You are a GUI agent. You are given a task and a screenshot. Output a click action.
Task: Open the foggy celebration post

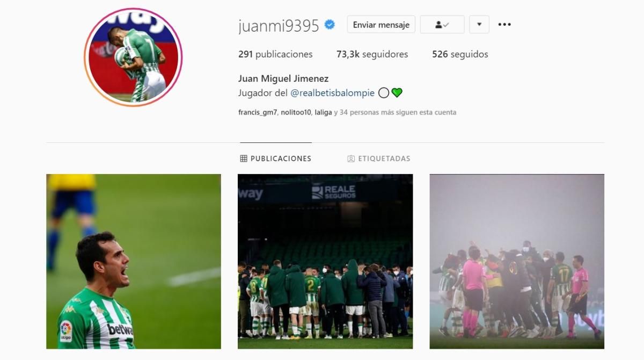point(517,261)
